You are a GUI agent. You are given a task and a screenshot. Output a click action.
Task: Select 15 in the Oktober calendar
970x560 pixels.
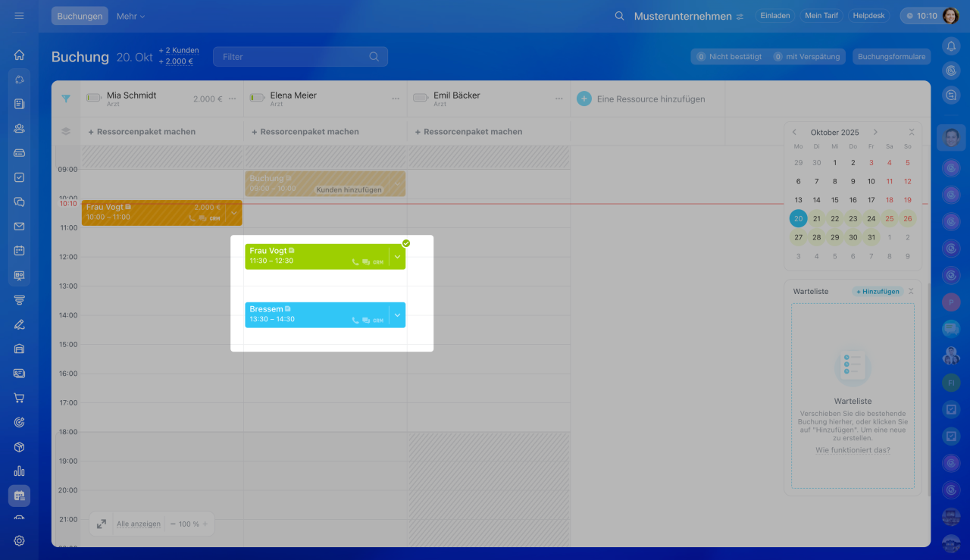834,200
